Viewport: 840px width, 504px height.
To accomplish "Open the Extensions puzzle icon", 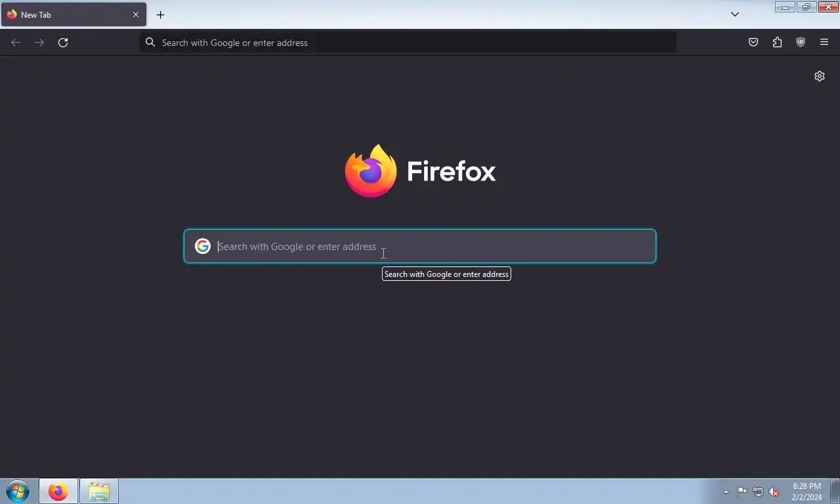I will point(777,43).
